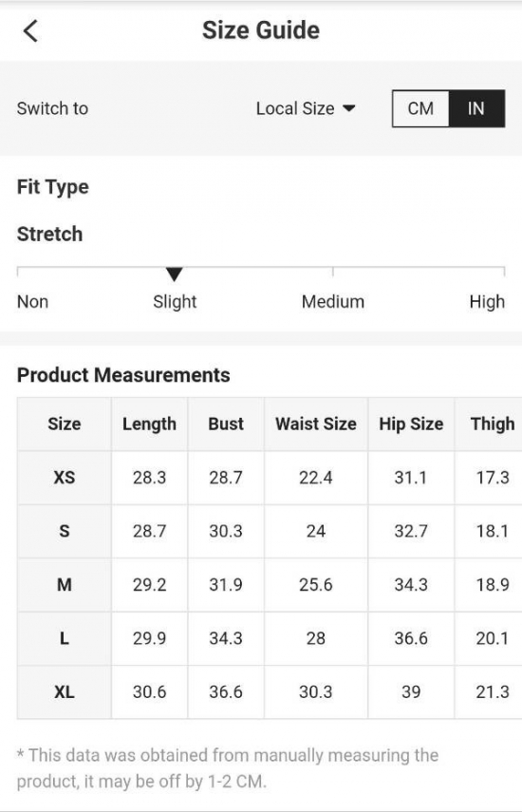Click the Non stretch label
522x812 pixels.
32,301
